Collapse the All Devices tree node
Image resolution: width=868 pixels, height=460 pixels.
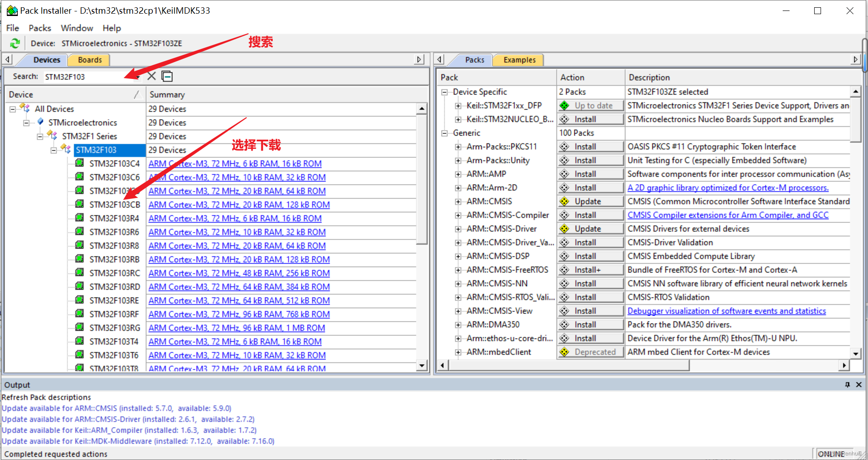pyautogui.click(x=13, y=109)
